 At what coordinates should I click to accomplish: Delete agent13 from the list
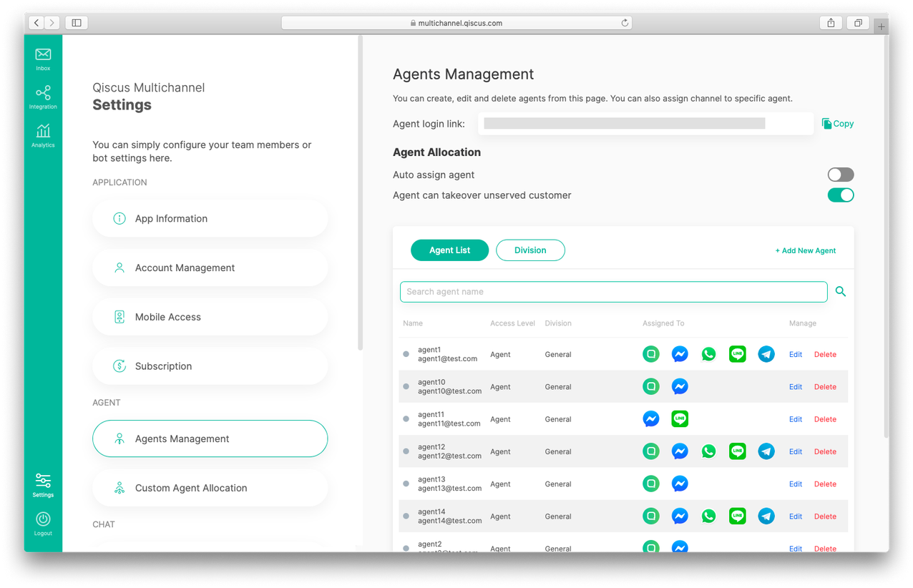pos(825,484)
